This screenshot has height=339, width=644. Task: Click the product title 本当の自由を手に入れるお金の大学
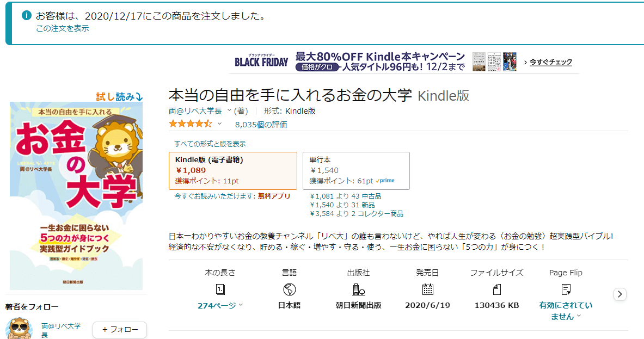tap(290, 95)
